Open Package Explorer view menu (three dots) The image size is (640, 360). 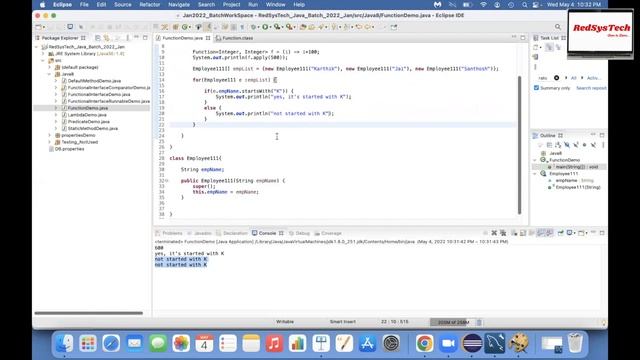tap(127, 38)
